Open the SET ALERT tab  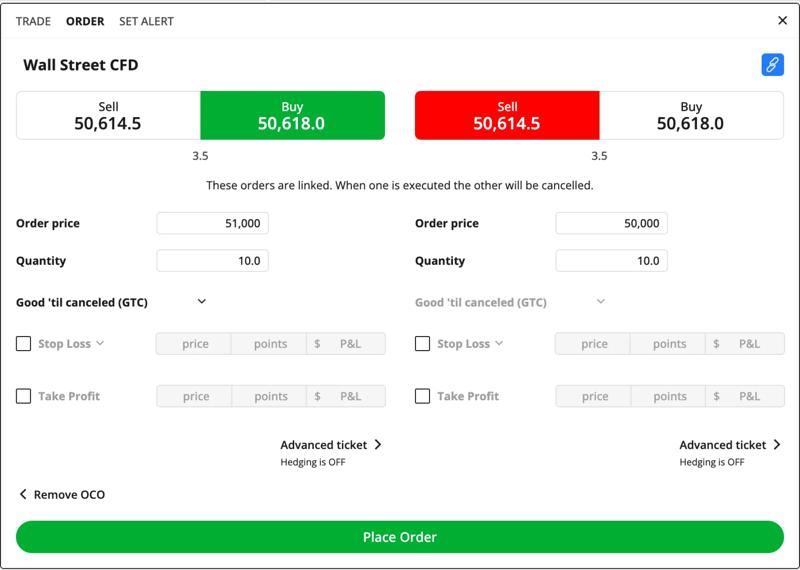(x=146, y=21)
